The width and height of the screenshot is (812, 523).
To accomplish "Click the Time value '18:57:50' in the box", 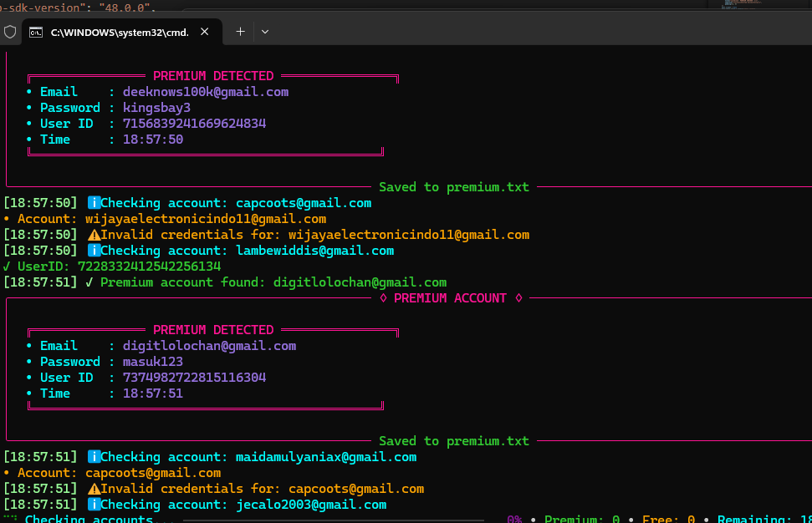I will [153, 140].
